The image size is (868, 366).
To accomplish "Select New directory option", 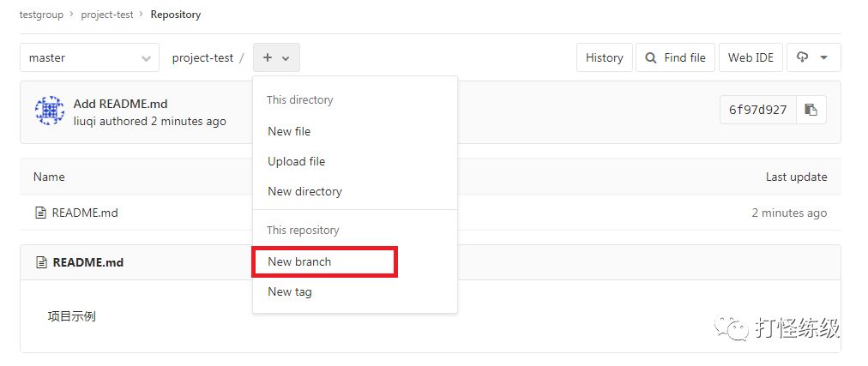I will coord(305,191).
